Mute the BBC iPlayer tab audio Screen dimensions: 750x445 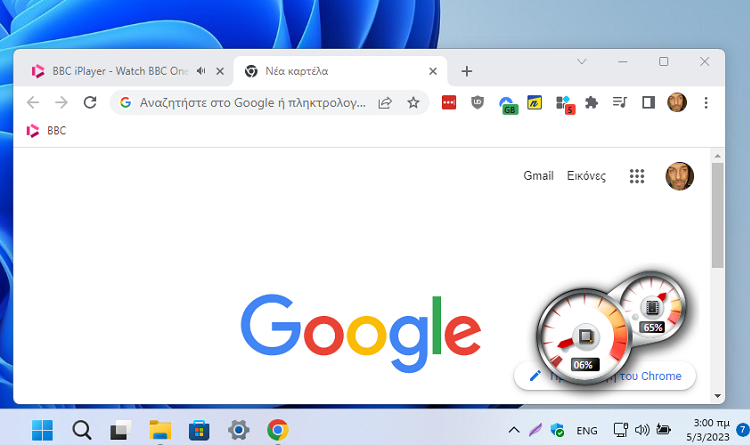[x=201, y=71]
